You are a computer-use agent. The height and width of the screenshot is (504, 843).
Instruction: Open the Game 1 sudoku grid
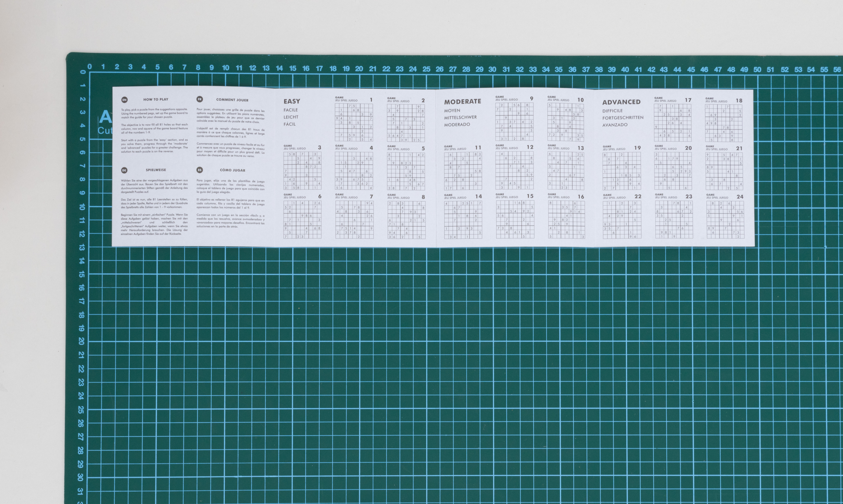tap(354, 123)
